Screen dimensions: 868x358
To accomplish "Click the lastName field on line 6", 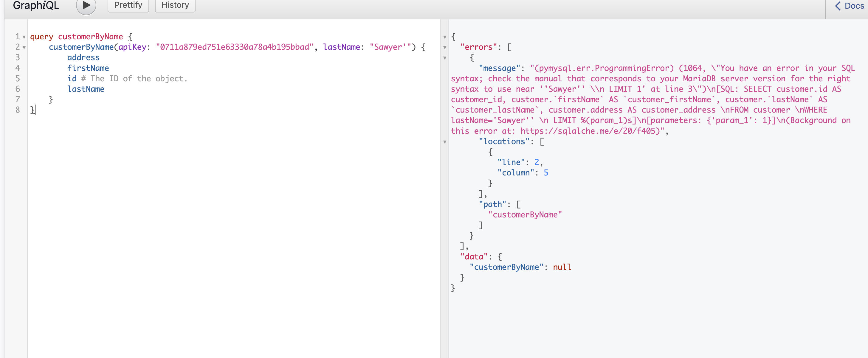I will click(86, 89).
